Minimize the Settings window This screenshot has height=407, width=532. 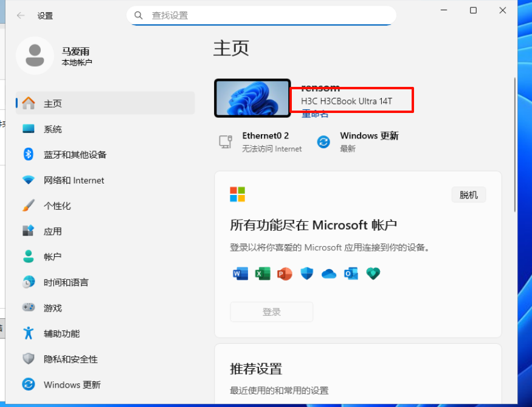444,10
